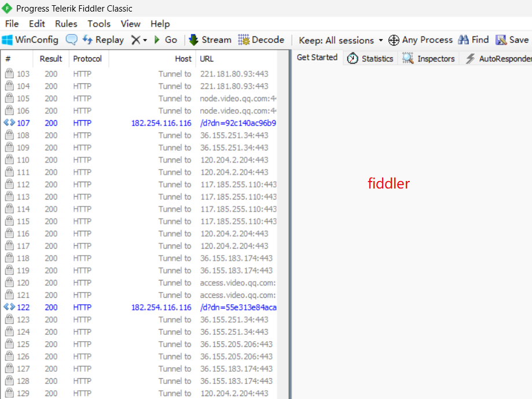
Task: Open the Tools menu
Action: 99,24
